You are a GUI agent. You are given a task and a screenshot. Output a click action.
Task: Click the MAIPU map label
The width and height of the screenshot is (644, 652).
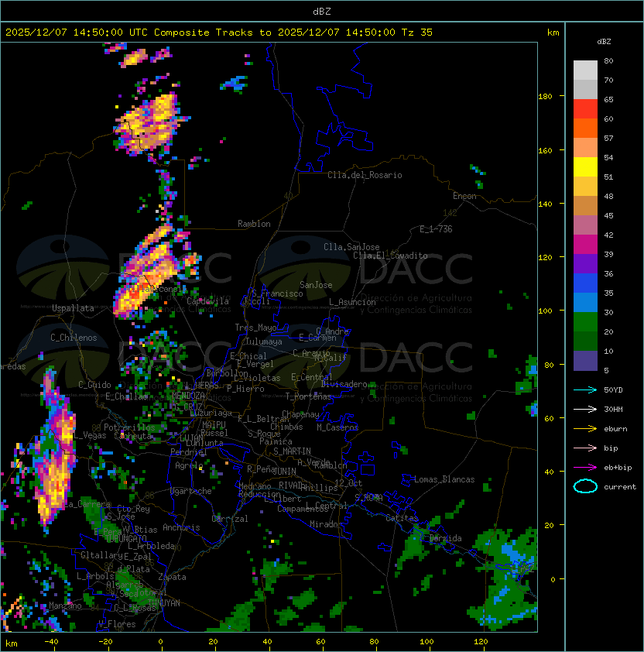[214, 425]
